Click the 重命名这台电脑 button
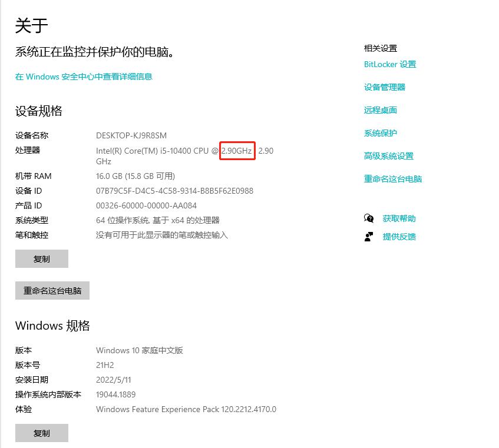Viewport: 499px width, 448px height. (x=52, y=290)
